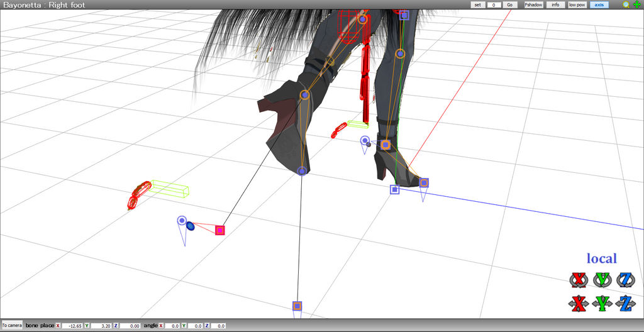Click the local X-axis rotate icon
The width and height of the screenshot is (644, 332).
pos(579,280)
